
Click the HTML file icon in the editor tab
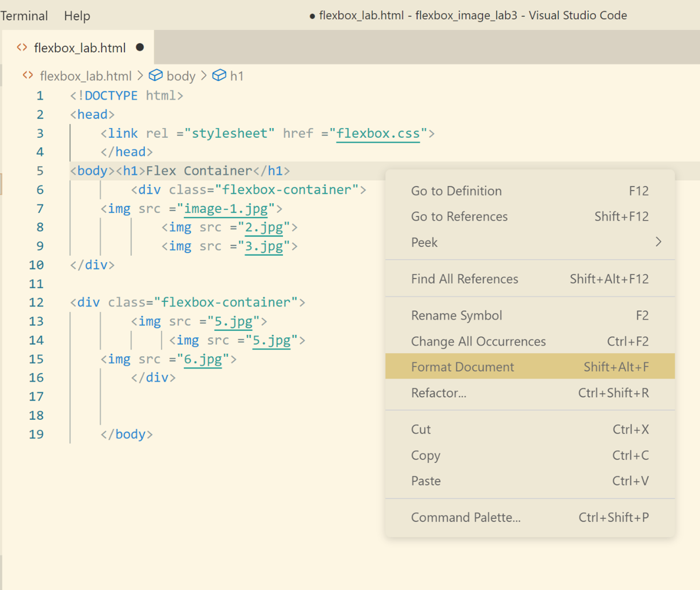pyautogui.click(x=22, y=48)
